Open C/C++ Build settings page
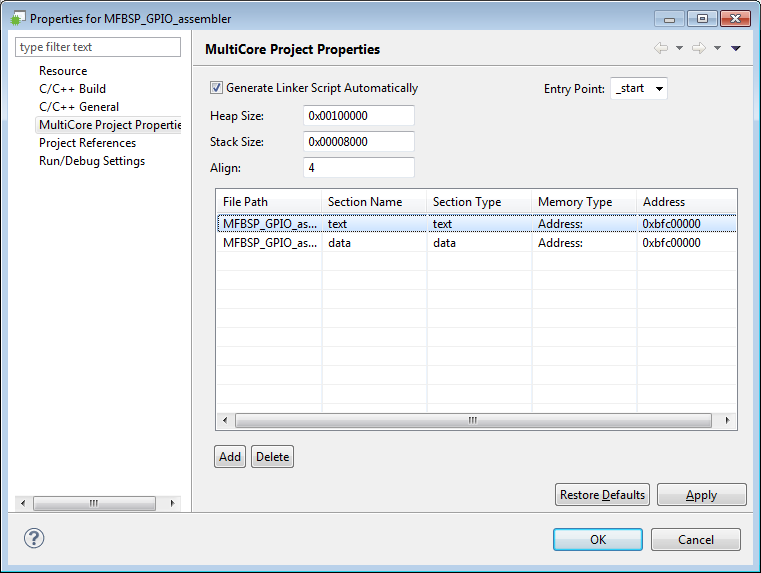The image size is (761, 573). 72,89
